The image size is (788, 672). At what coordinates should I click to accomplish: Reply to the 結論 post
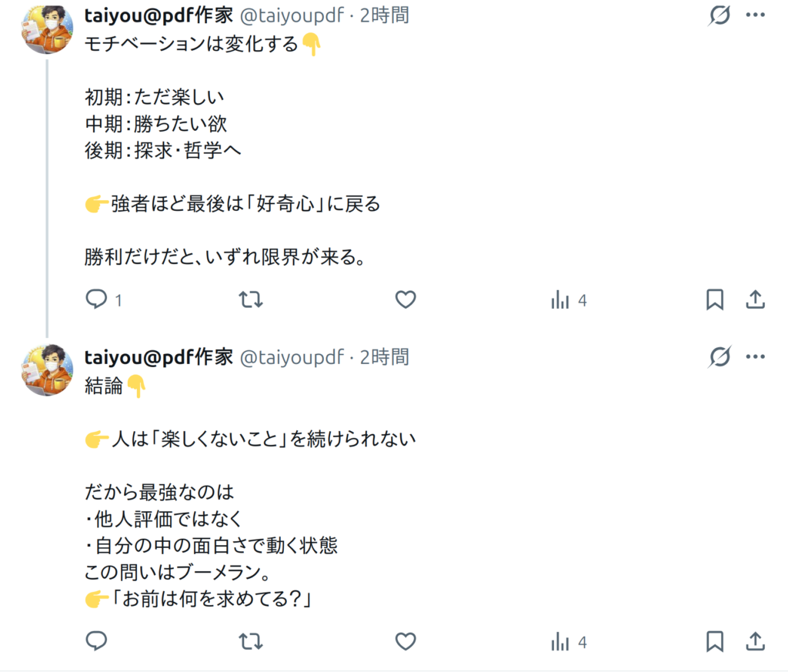[x=96, y=640]
